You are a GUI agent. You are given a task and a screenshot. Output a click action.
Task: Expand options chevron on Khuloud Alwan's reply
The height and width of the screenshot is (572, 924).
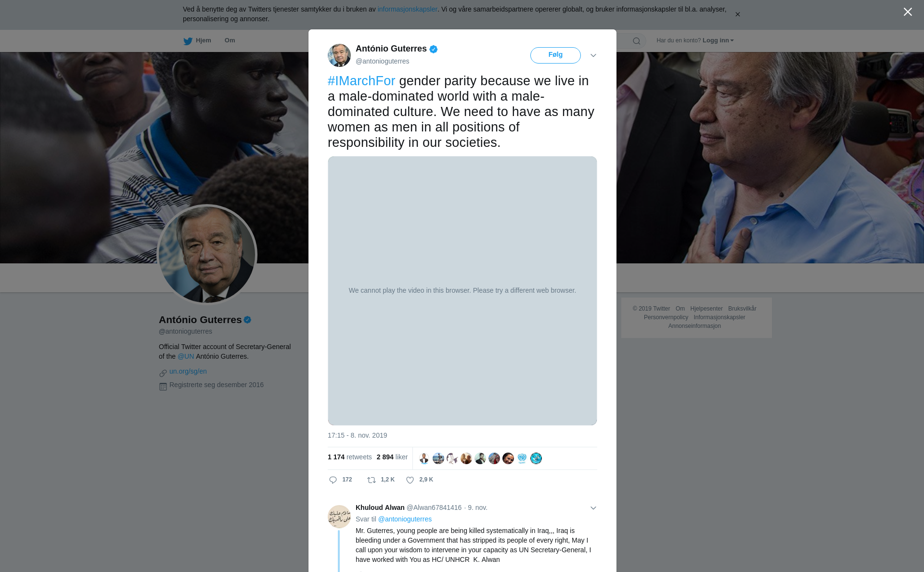pyautogui.click(x=593, y=508)
